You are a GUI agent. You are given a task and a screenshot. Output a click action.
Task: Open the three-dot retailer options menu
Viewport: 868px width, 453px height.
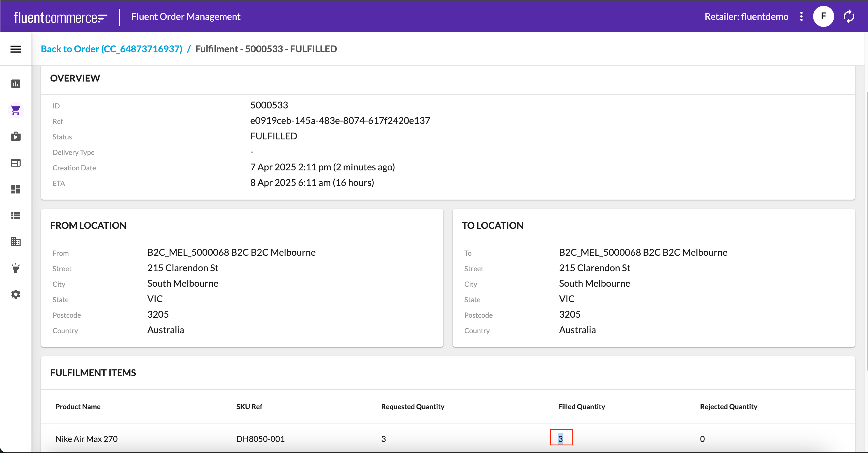(801, 17)
